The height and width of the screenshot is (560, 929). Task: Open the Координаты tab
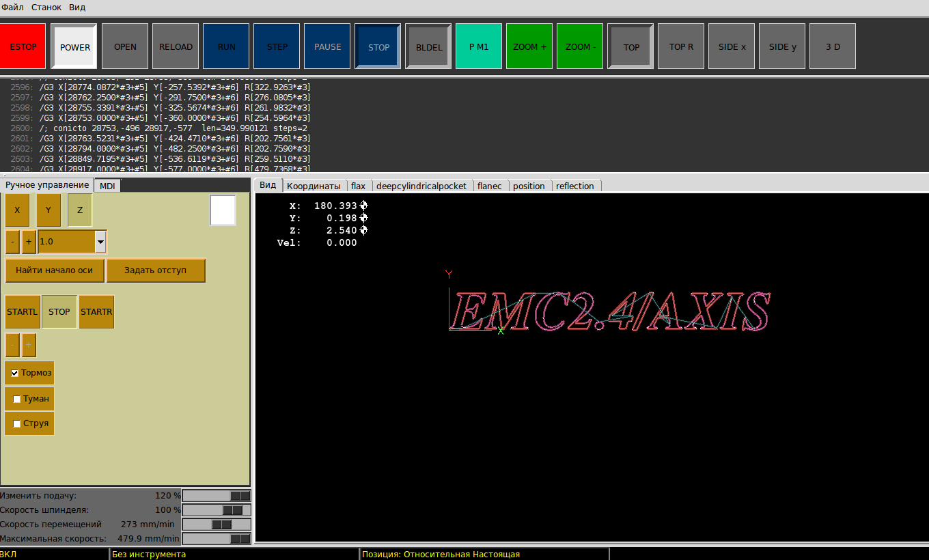pyautogui.click(x=314, y=186)
